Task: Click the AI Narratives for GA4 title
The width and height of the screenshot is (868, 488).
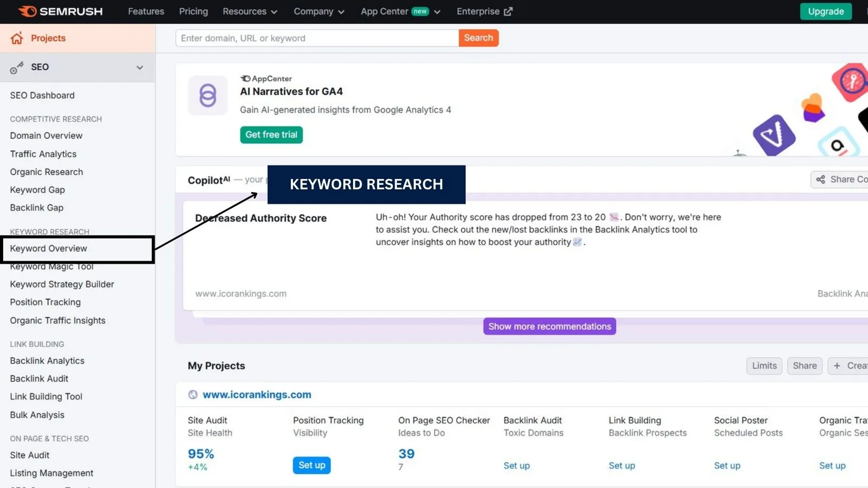Action: tap(291, 92)
